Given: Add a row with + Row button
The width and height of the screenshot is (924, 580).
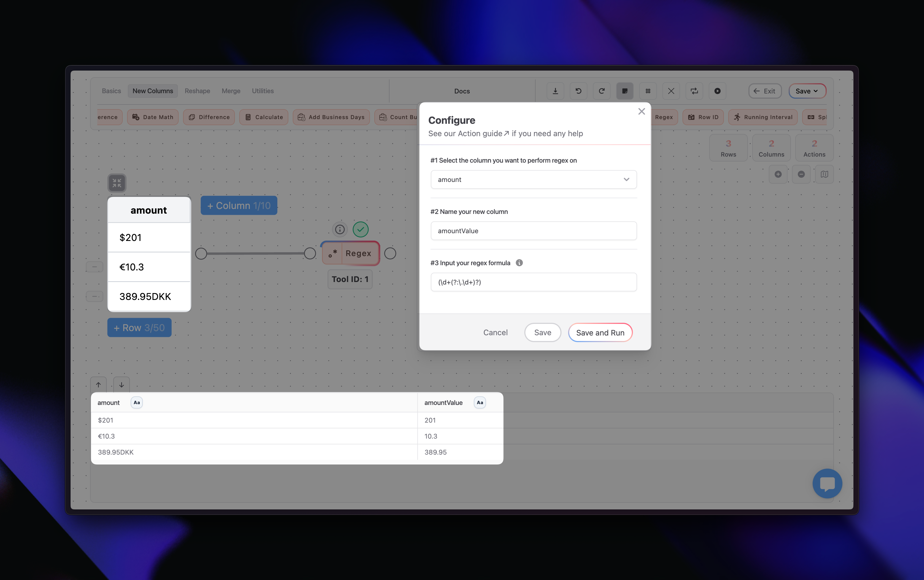Looking at the screenshot, I should pos(139,327).
